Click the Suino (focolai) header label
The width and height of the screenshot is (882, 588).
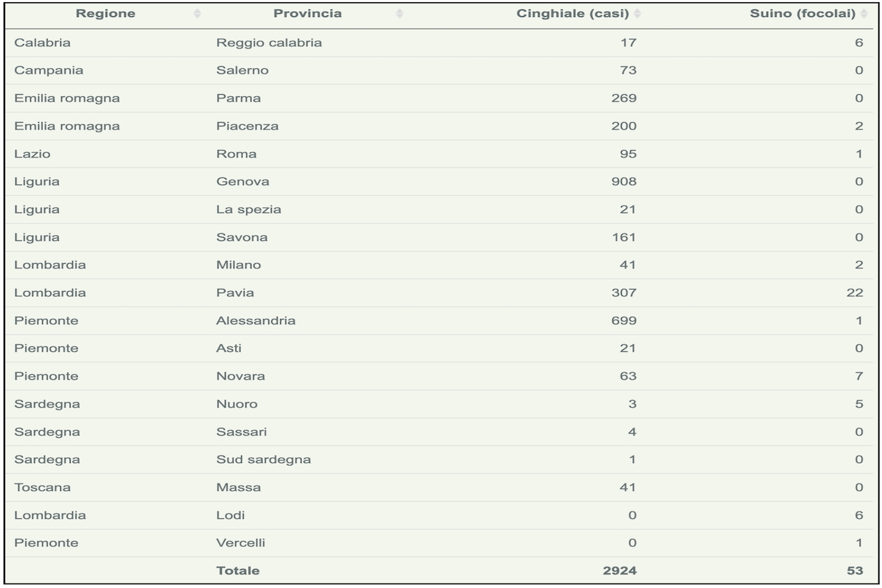(803, 14)
